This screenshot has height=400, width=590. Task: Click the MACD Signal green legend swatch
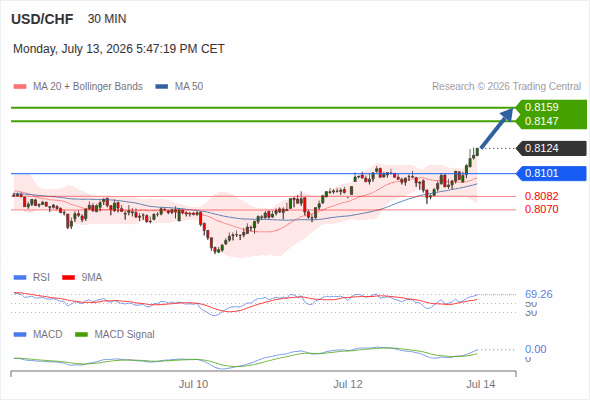click(81, 335)
